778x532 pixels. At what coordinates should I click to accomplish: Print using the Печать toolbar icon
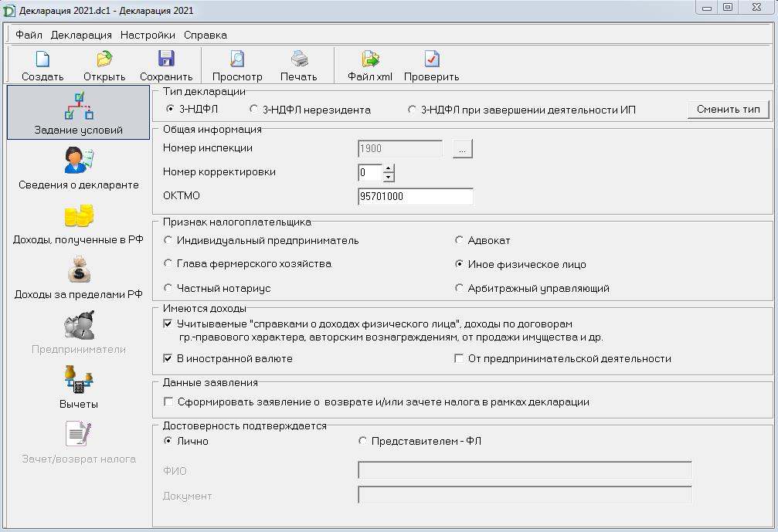pos(299,59)
